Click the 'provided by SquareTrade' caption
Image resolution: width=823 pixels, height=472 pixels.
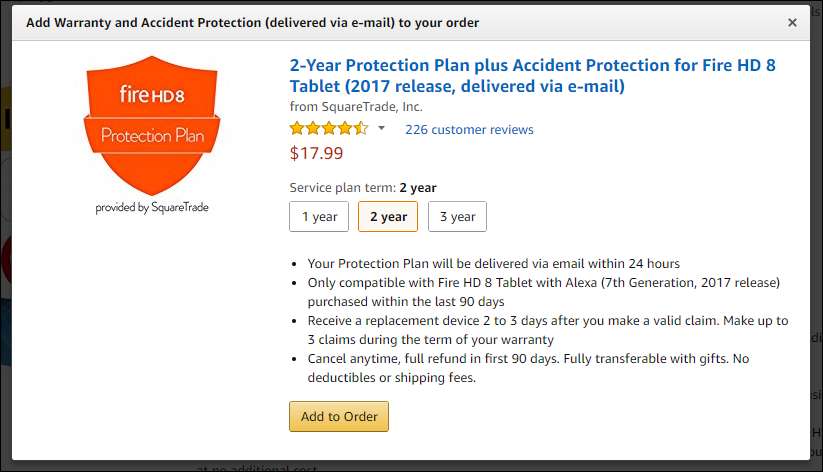tap(152, 208)
